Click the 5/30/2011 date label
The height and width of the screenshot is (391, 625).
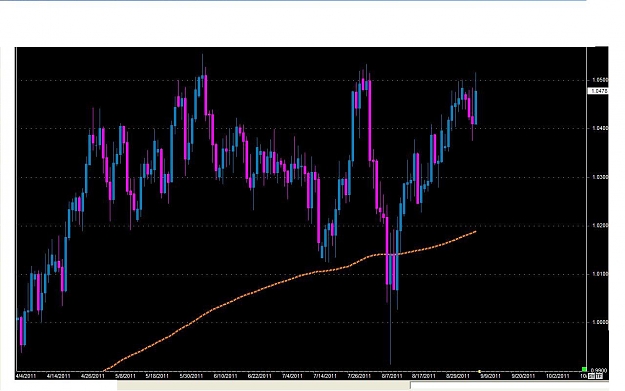pos(192,376)
